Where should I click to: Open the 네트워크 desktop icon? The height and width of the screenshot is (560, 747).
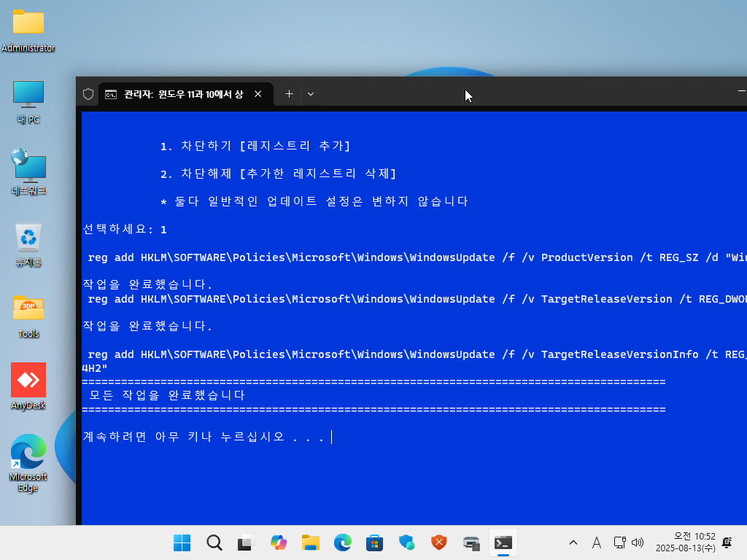28,172
